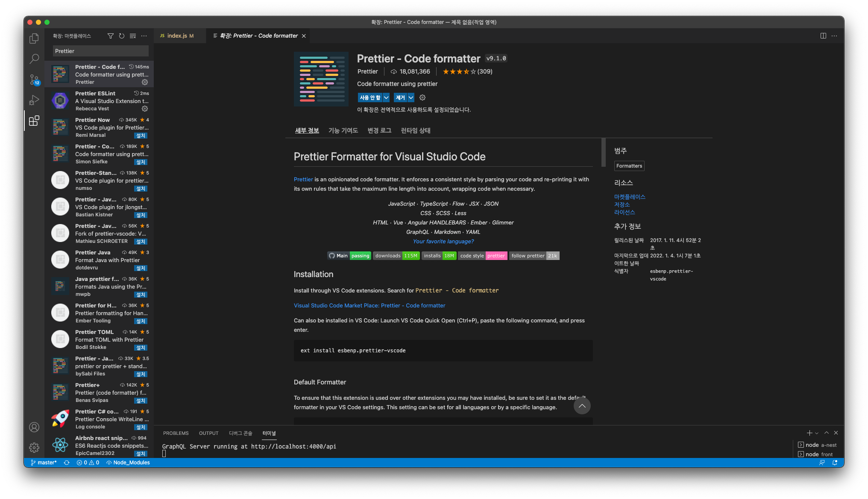868x499 pixels.
Task: Open the Run and Debug view
Action: coord(34,100)
